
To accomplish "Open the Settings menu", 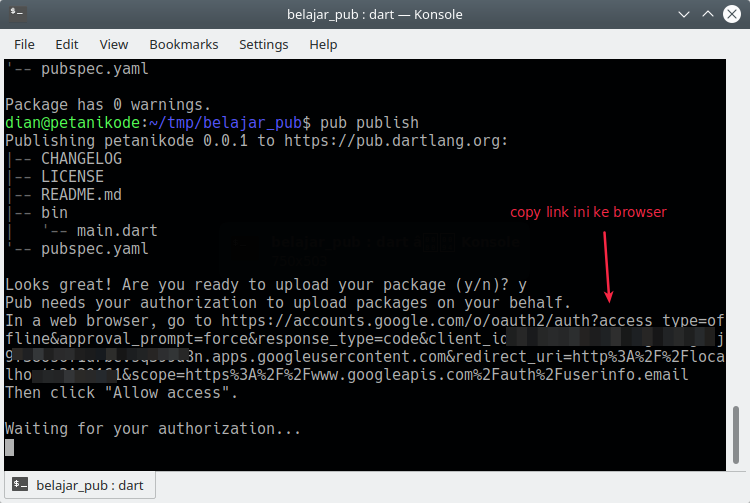I will pos(263,44).
